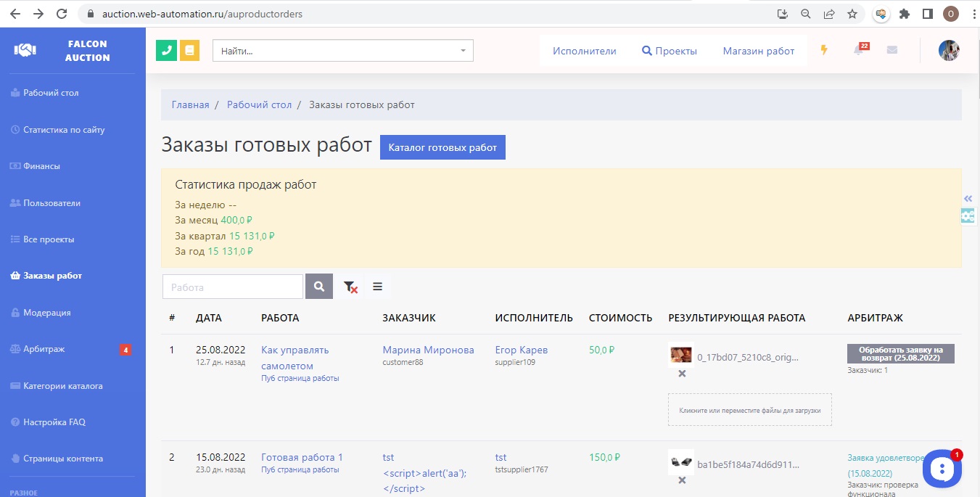Open Пуб страница работы for Как управлять самолетом

pos(300,378)
